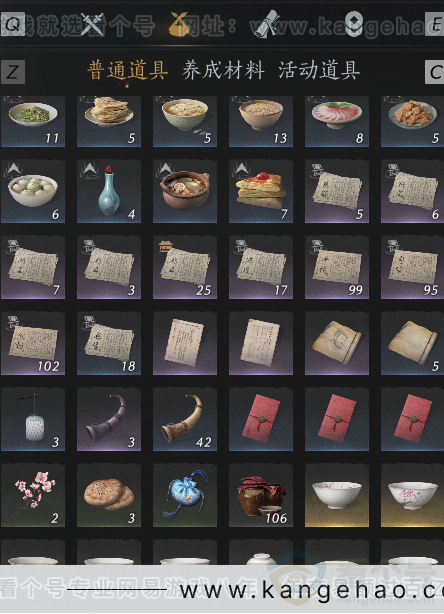Viewport: 444px width, 614px height.
Task: Select the tan horn with count 42
Action: pyautogui.click(x=185, y=419)
